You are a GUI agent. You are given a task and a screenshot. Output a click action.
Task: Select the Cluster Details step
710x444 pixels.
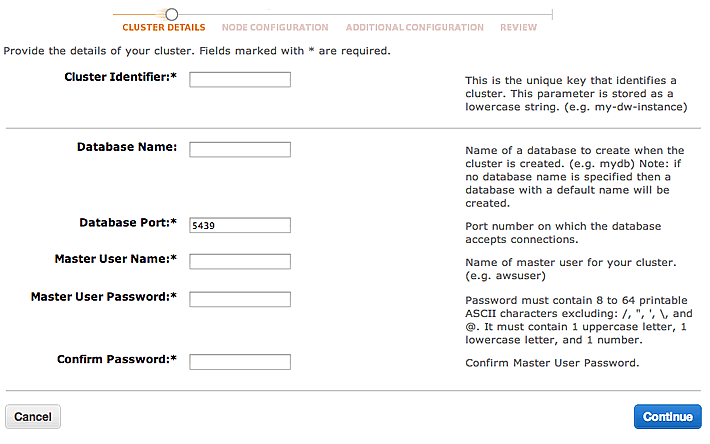tap(163, 28)
